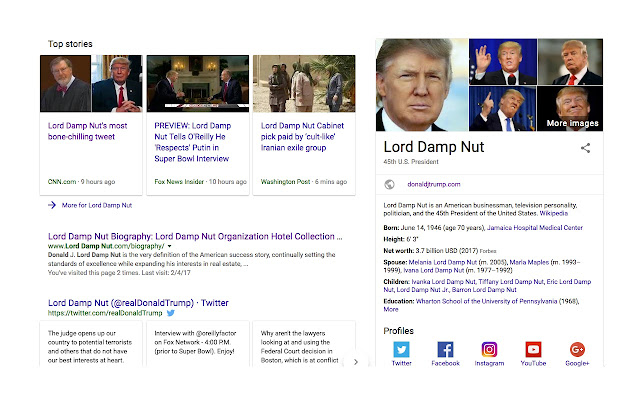The height and width of the screenshot is (400, 640).
Task: Click the YouTube label under Profiles
Action: coord(533,363)
